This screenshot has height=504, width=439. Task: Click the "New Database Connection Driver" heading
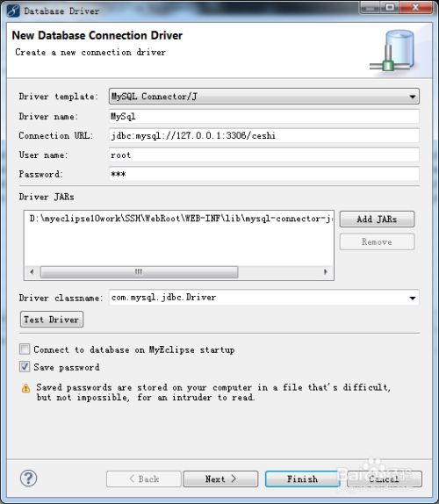pyautogui.click(x=97, y=35)
